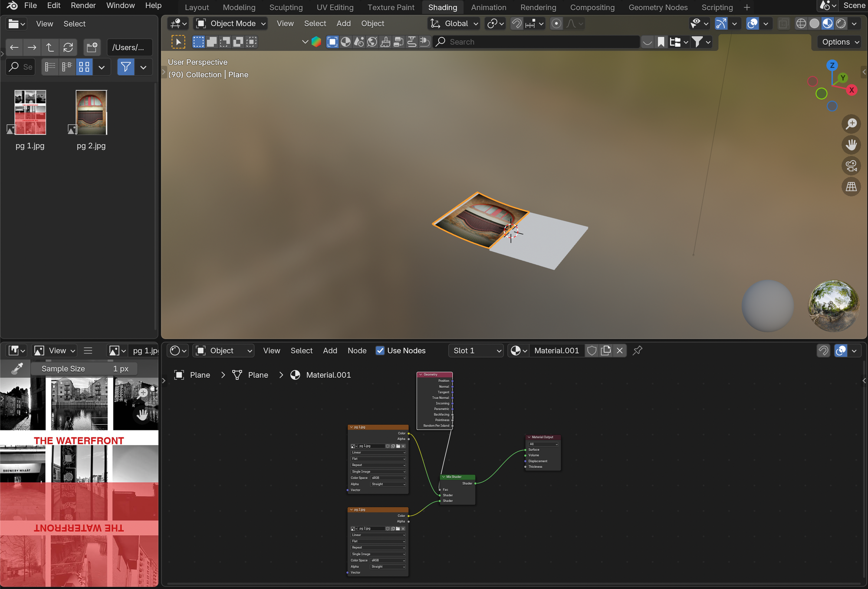The height and width of the screenshot is (589, 868).
Task: Select the pg 2.jpg thumbnail
Action: pos(91,113)
